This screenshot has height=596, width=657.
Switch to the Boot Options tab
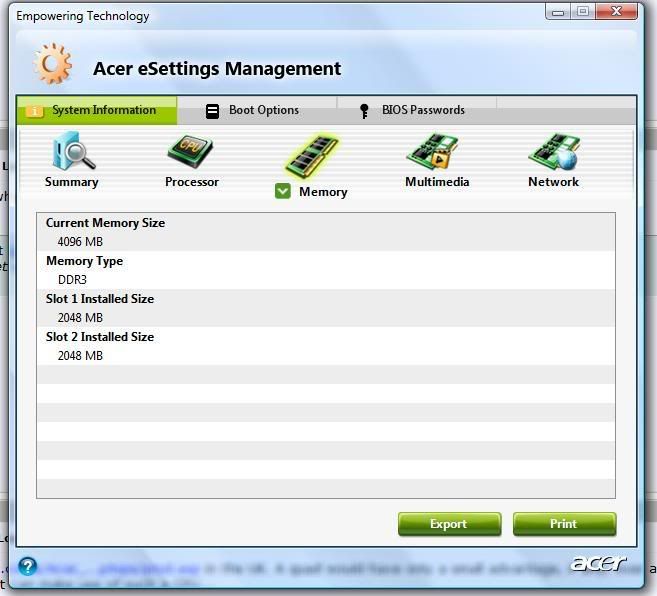pyautogui.click(x=257, y=110)
